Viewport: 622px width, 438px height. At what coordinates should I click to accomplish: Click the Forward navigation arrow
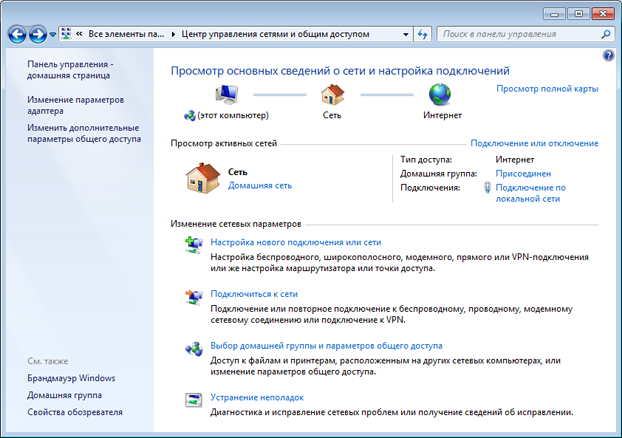click(38, 34)
